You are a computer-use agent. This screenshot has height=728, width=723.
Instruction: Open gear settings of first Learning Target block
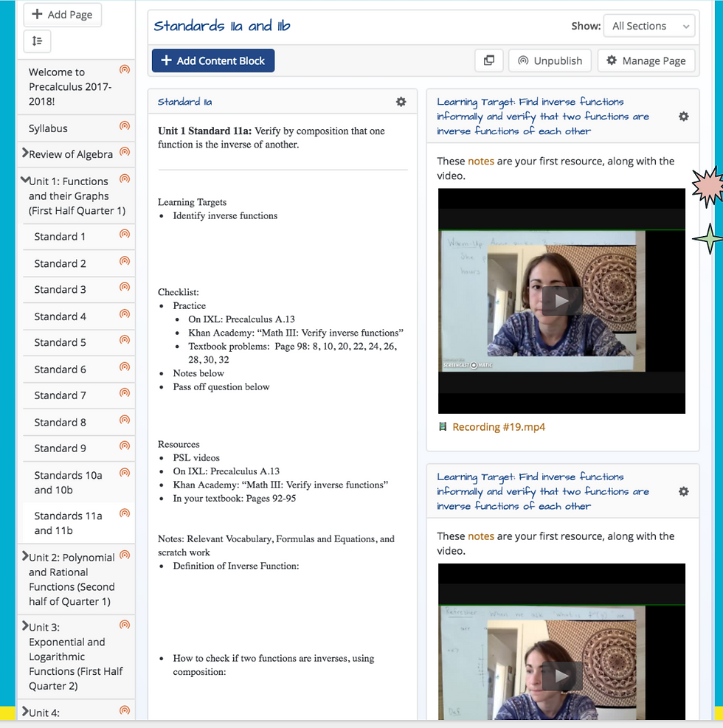tap(683, 117)
